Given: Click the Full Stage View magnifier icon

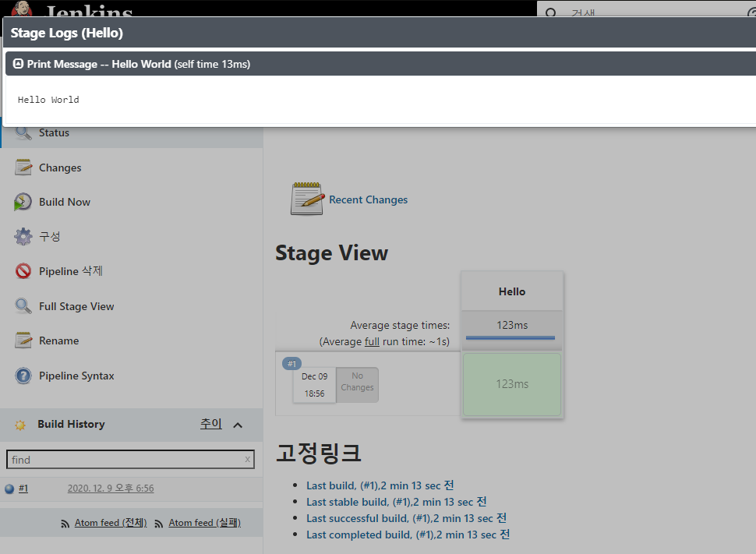Looking at the screenshot, I should 23,305.
